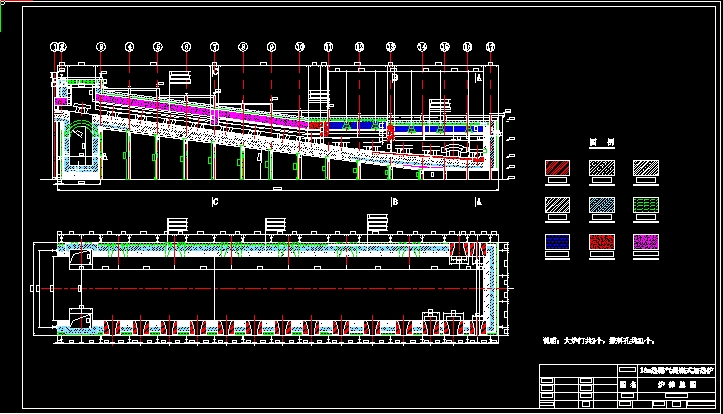Select grid axis bubble number 9

(x=272, y=47)
